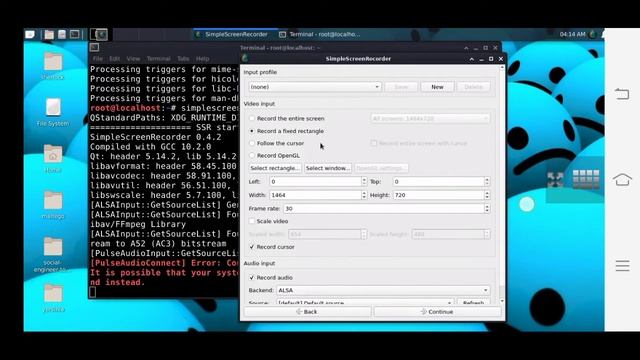Viewport: 640px width, 360px height.
Task: Click the Left input field
Action: 315,182
